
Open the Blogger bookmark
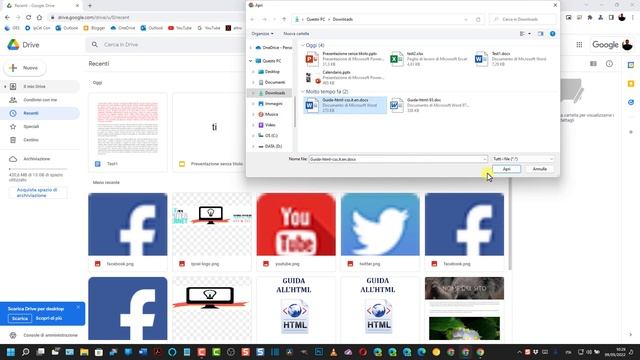(x=94, y=28)
